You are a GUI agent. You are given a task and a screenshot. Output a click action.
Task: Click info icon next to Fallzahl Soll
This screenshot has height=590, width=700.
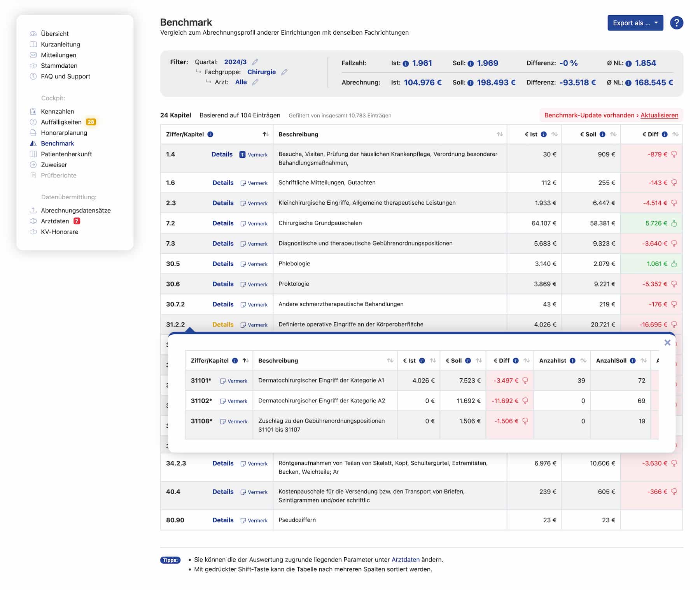pyautogui.click(x=471, y=63)
